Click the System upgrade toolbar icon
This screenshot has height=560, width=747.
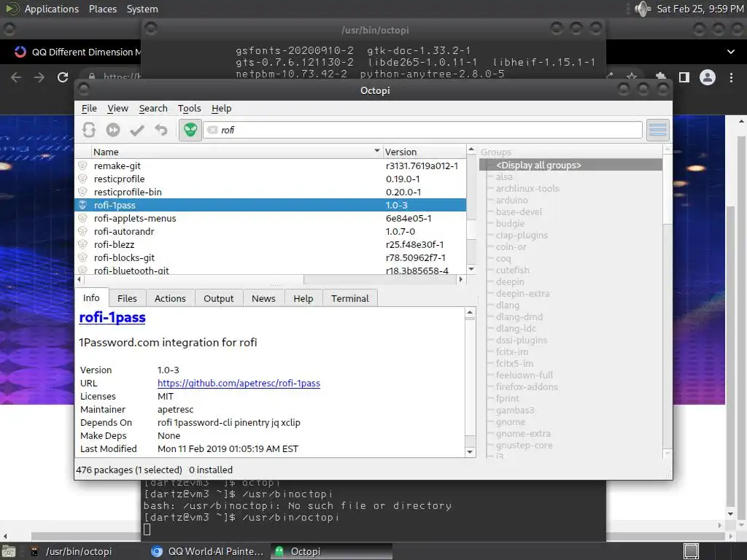[113, 130]
